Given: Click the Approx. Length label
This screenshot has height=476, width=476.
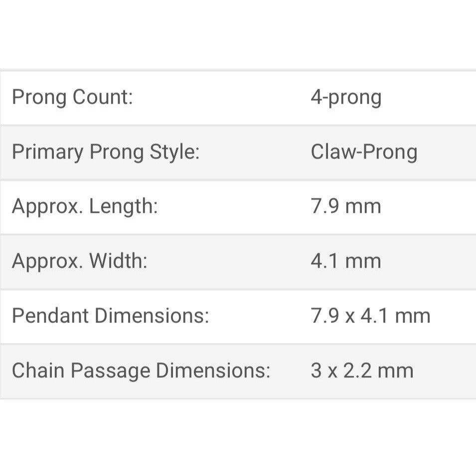Looking at the screenshot, I should point(84,206).
